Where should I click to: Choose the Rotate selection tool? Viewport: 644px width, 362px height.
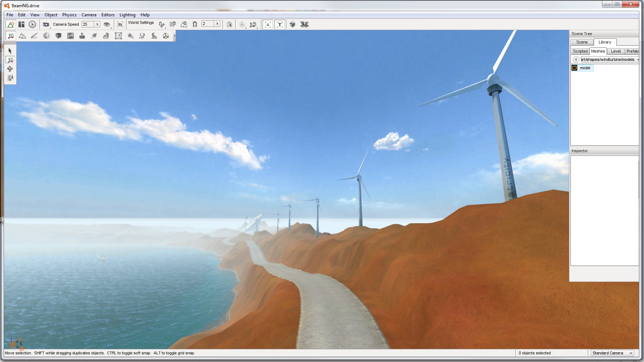click(10, 69)
